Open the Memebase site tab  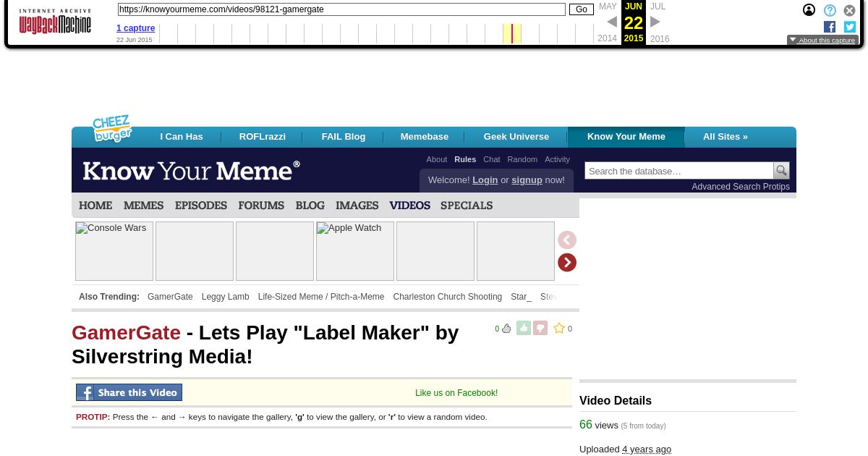[x=425, y=137]
